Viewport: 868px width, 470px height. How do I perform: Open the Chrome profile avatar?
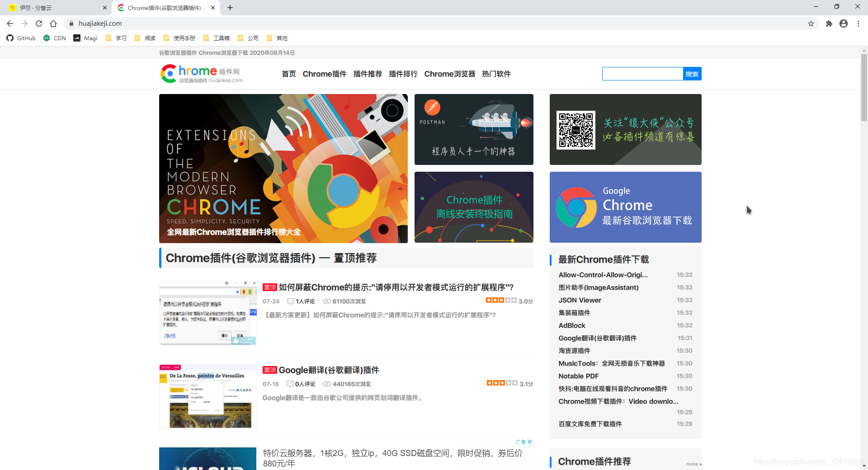coord(844,23)
